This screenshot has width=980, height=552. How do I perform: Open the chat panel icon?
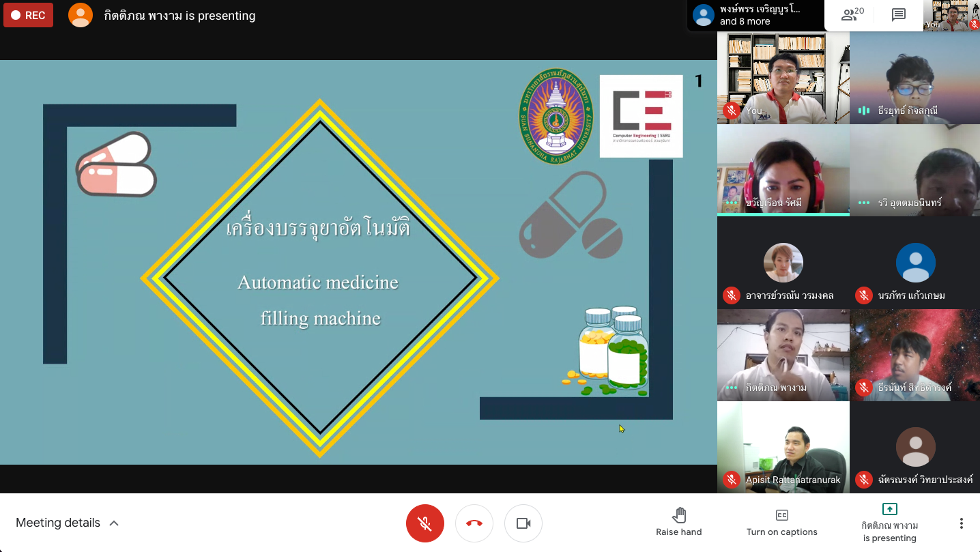point(899,15)
